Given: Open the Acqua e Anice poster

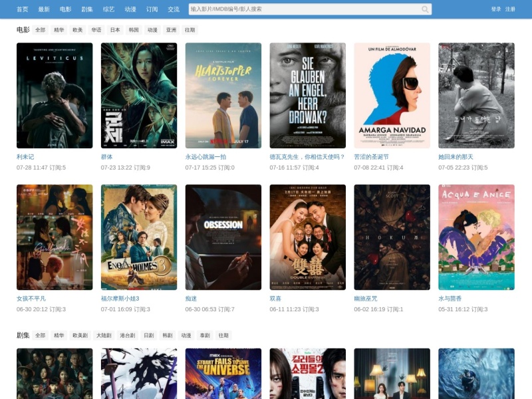Looking at the screenshot, I should [476, 237].
